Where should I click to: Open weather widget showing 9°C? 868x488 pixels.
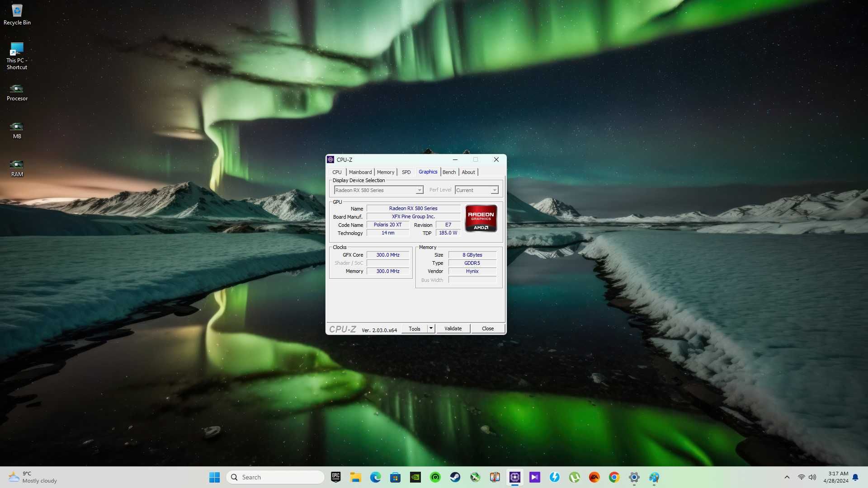click(33, 477)
